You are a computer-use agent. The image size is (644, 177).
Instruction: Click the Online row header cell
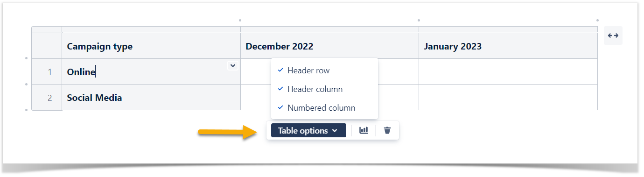click(151, 71)
